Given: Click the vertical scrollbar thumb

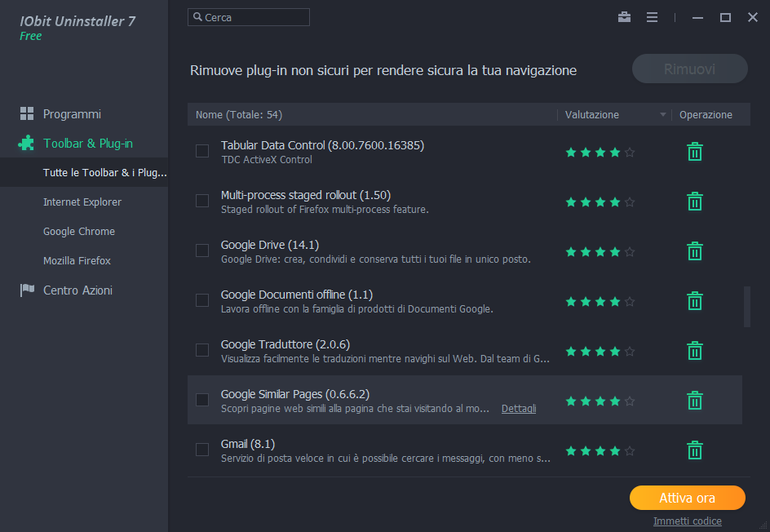Looking at the screenshot, I should pos(746,307).
